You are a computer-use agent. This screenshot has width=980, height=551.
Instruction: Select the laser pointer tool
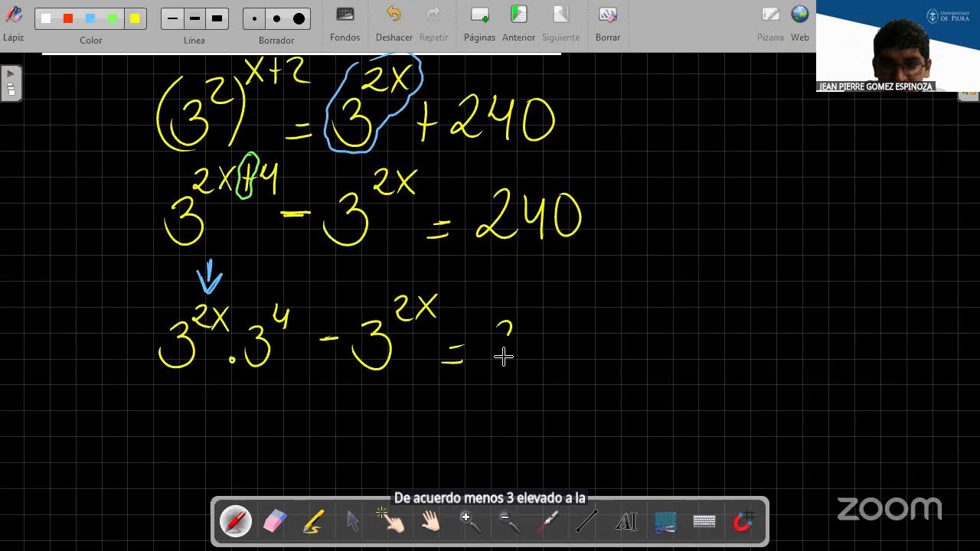click(x=548, y=521)
